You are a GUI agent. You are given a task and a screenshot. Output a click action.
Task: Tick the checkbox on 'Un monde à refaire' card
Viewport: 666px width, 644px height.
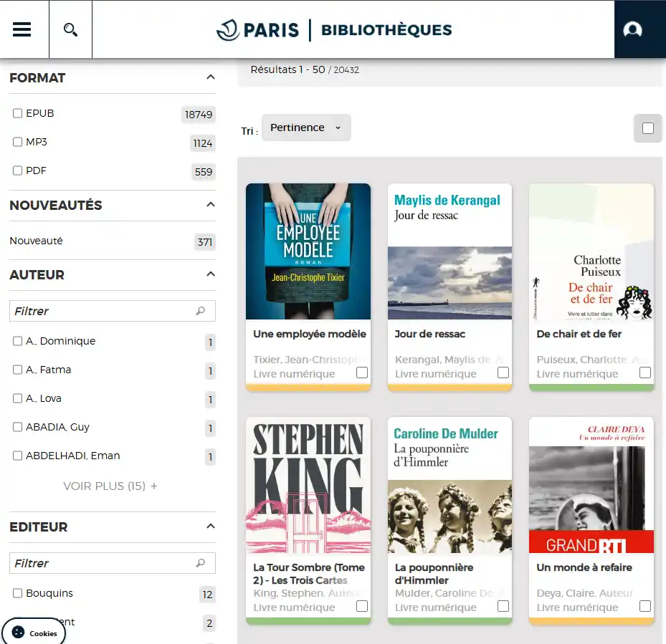644,607
